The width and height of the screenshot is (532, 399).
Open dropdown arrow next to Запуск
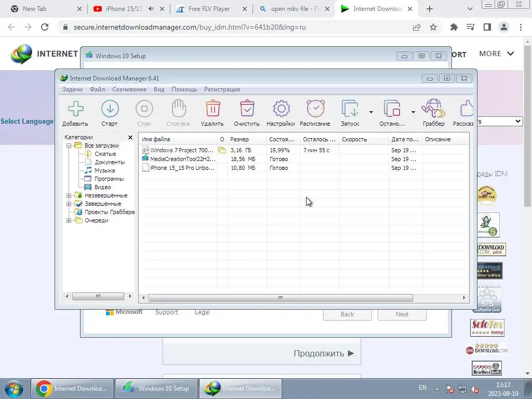pos(371,112)
